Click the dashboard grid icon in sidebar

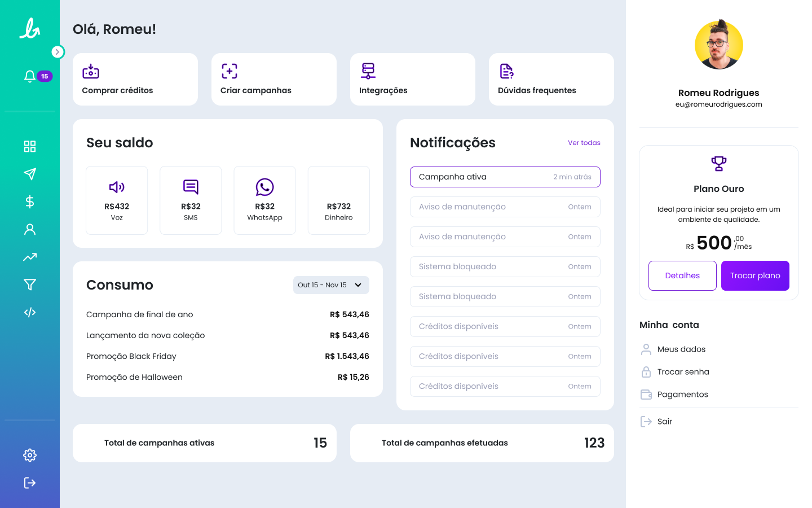pos(30,147)
